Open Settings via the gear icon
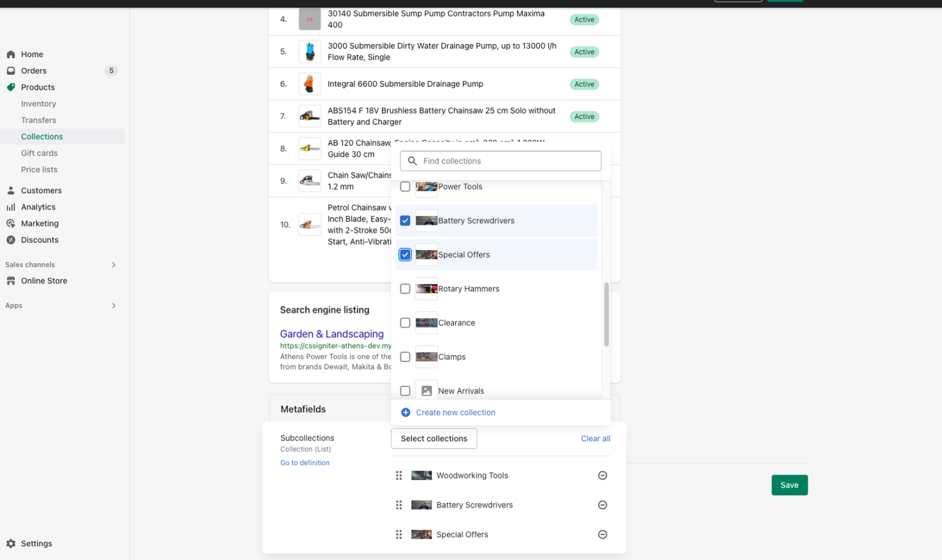The image size is (942, 560). click(x=11, y=543)
